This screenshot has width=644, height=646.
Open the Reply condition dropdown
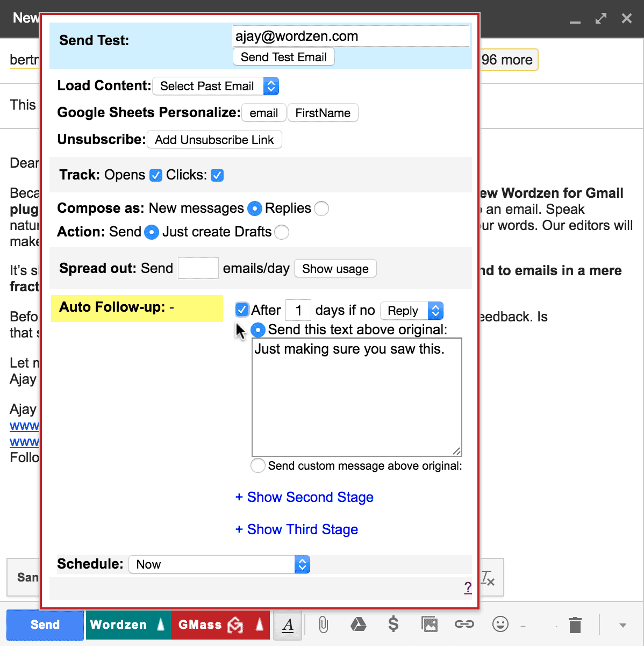412,311
